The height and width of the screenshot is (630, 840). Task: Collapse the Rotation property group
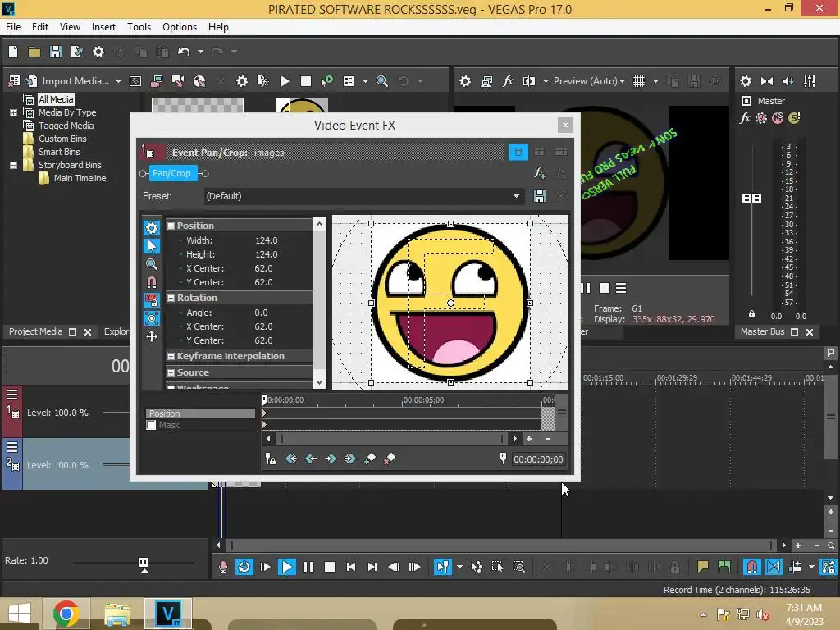coord(171,298)
